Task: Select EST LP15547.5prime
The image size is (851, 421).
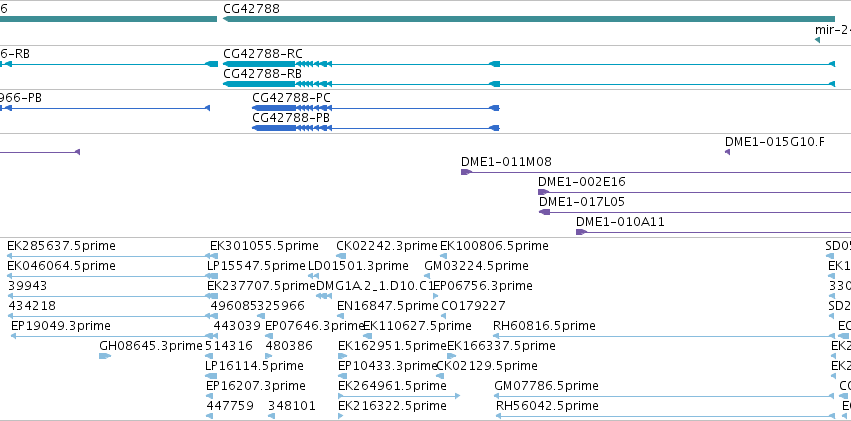Action: tap(257, 266)
